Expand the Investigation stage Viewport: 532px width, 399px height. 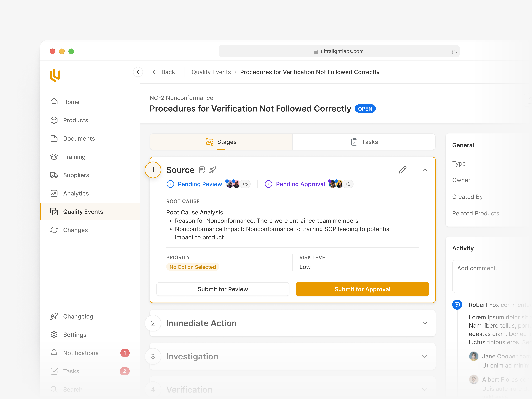pyautogui.click(x=425, y=356)
